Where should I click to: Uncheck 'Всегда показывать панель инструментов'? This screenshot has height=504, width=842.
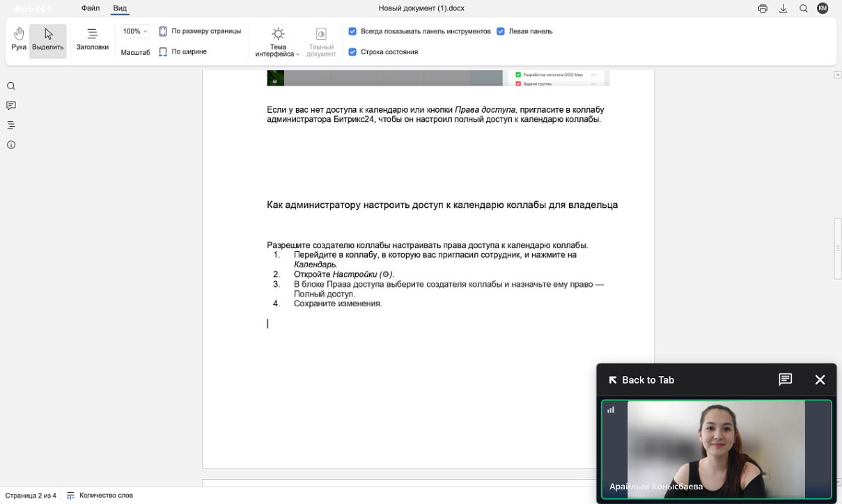point(352,31)
